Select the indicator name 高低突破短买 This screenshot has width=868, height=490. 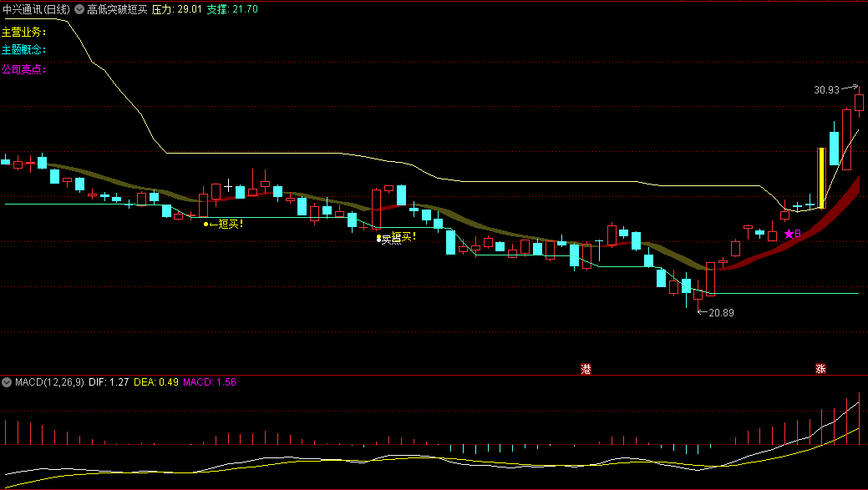point(117,9)
